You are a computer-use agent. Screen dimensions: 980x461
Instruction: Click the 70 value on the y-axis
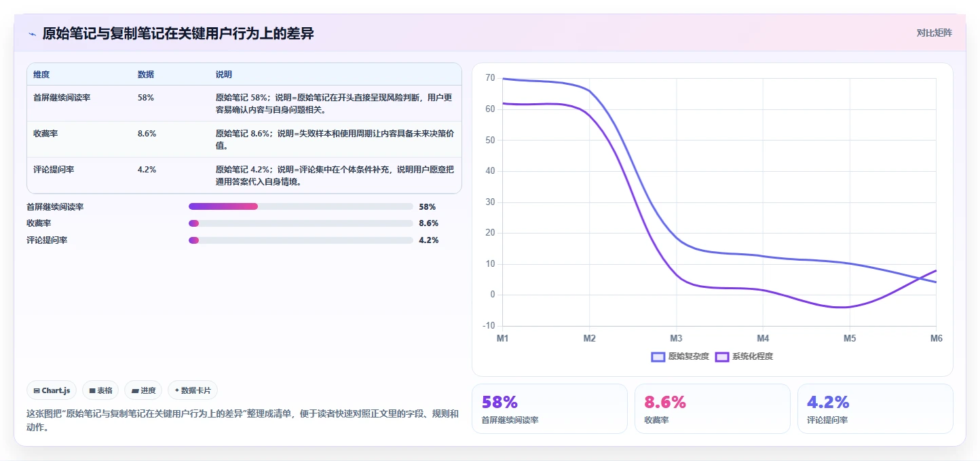[x=490, y=78]
